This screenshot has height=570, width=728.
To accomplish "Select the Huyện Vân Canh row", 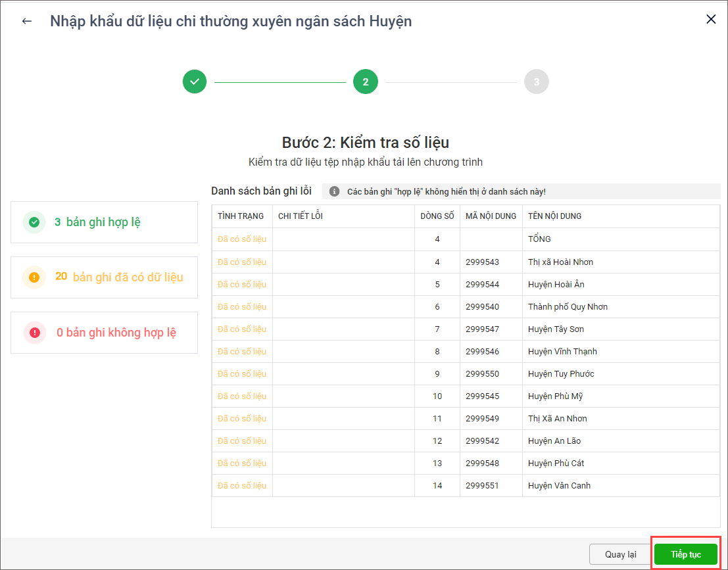I will (559, 486).
